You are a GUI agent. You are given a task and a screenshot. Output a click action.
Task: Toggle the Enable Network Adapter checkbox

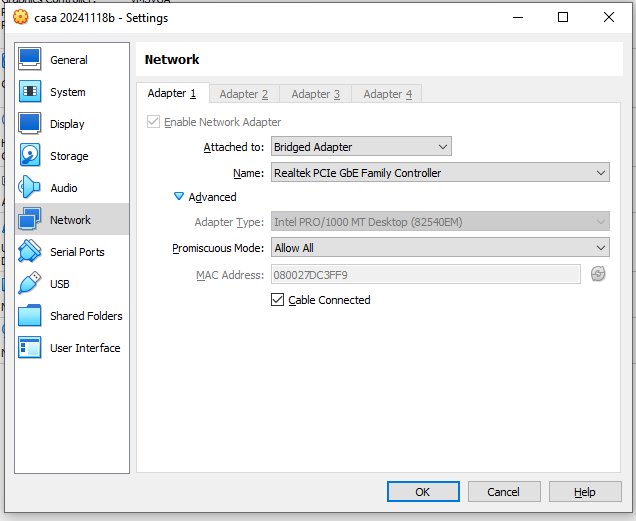[x=153, y=122]
